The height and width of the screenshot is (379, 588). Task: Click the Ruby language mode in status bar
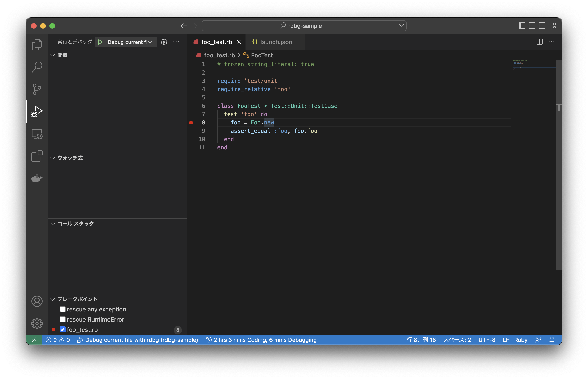coord(521,340)
